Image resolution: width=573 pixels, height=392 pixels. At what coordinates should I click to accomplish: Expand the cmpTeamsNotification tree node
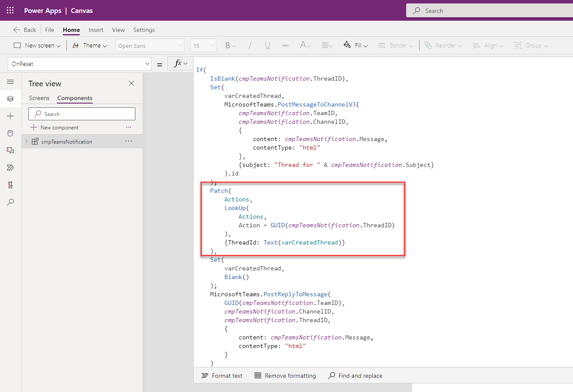pos(26,141)
